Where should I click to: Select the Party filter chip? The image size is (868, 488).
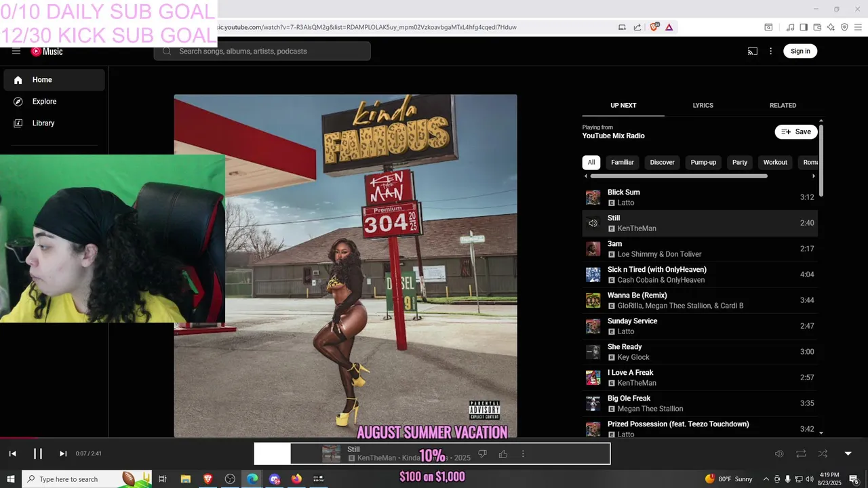tap(740, 163)
